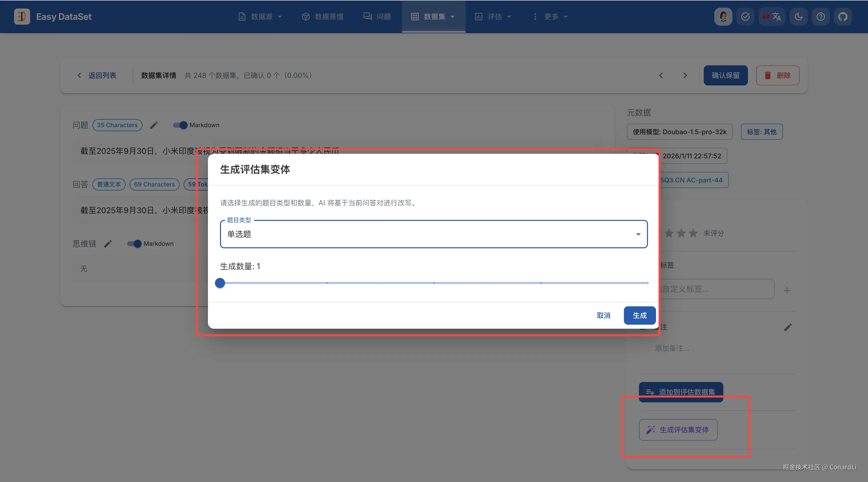Viewport: 868px width, 482px height.
Task: Open the task check circle icon
Action: [x=745, y=17]
